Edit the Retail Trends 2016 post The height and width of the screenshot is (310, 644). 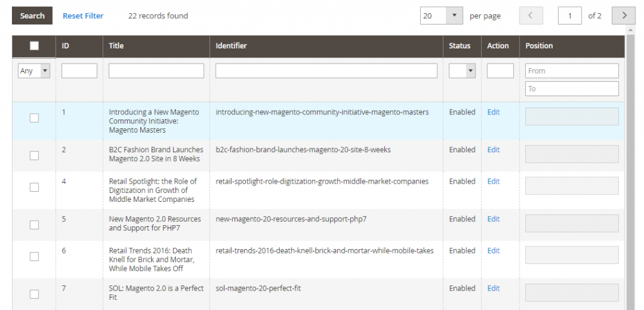pyautogui.click(x=493, y=251)
